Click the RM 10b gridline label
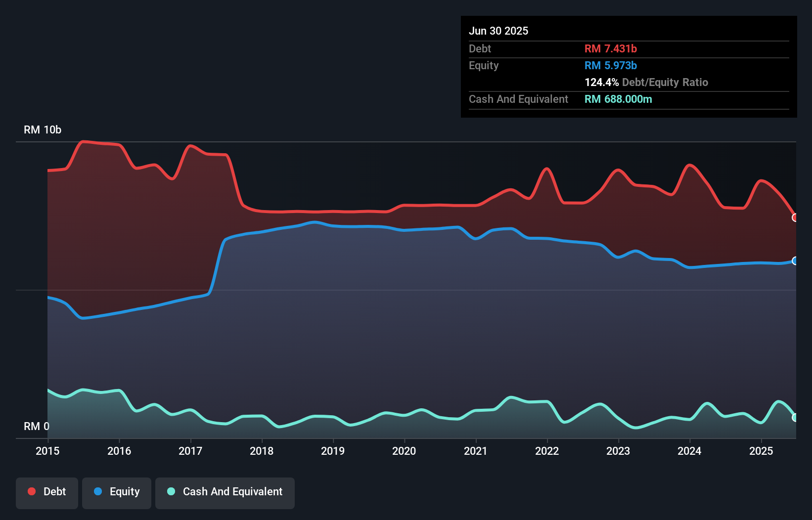This screenshot has height=520, width=812. coord(43,130)
